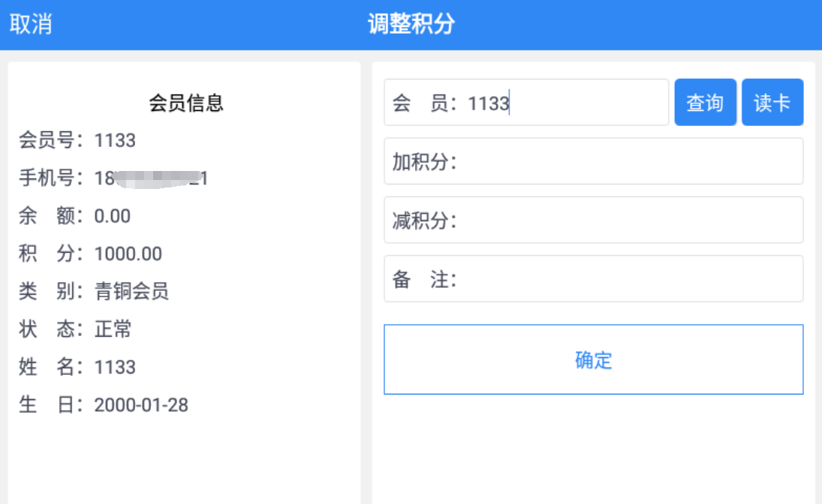The height and width of the screenshot is (504, 822).
Task: Click the blurred 手机号 phone number
Action: tap(151, 178)
